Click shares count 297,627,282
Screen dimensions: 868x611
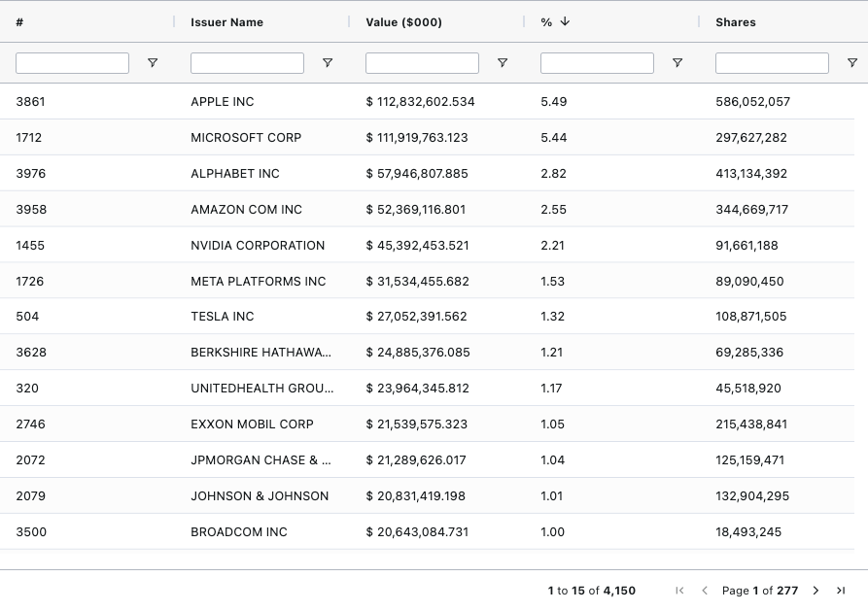751,138
